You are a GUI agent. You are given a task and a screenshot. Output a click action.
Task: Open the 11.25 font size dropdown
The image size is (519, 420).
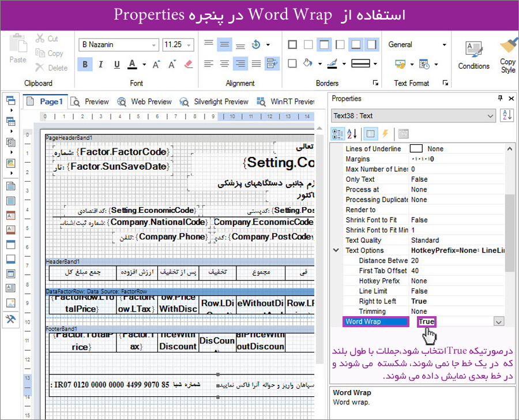click(x=189, y=45)
